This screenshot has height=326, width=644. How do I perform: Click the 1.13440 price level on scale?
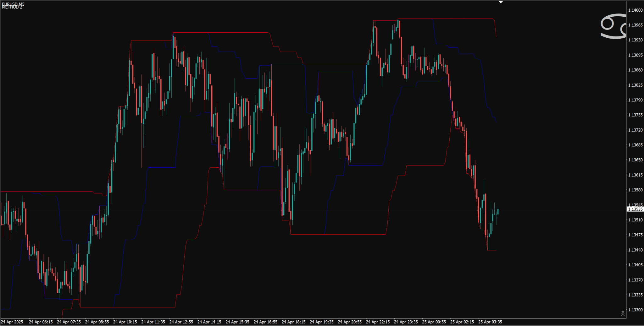[635, 250]
